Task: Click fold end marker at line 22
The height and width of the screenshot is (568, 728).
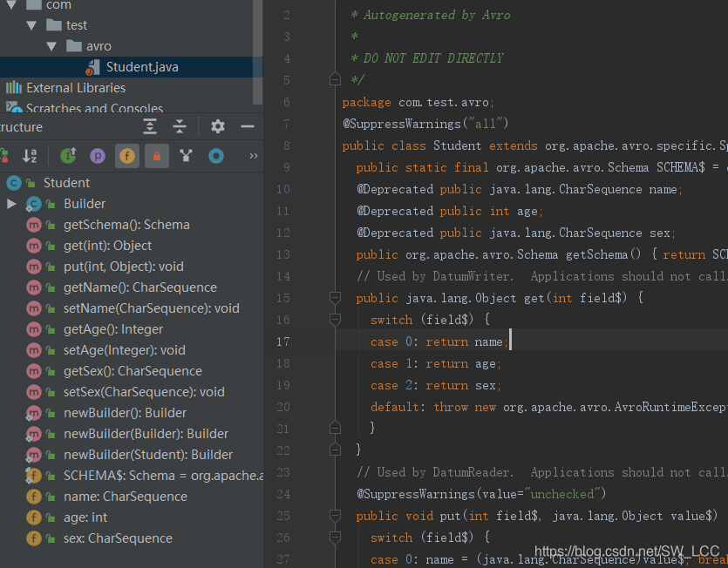Action: click(x=335, y=450)
